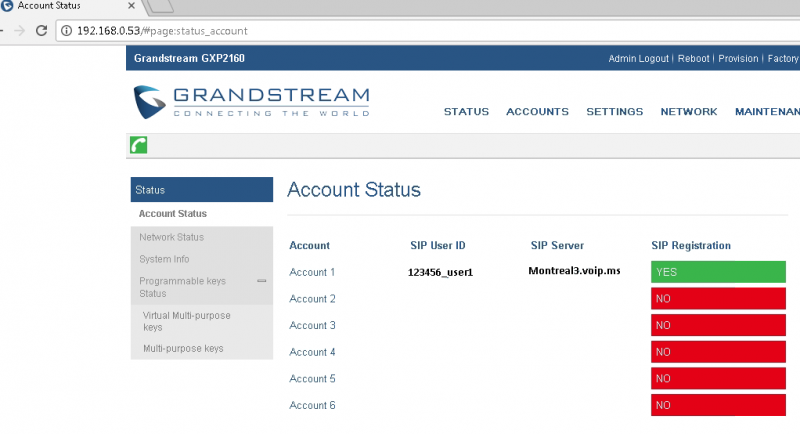
Task: Click the red NO status for Account 6
Action: (x=718, y=404)
